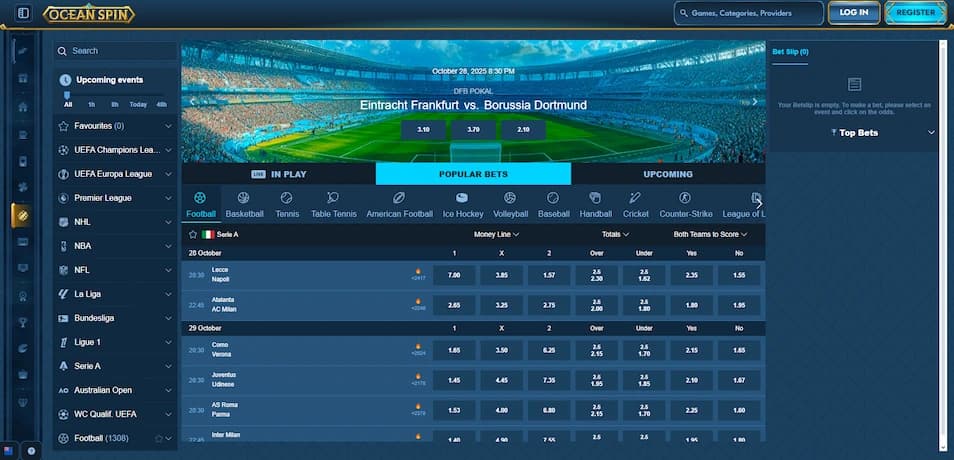Move the upcoming events time slider handle
Screen dimensions: 954x460
click(67, 95)
